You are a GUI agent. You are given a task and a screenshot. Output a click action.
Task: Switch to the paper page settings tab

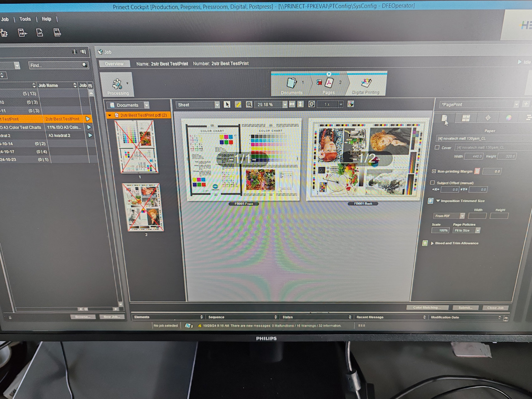tap(444, 118)
